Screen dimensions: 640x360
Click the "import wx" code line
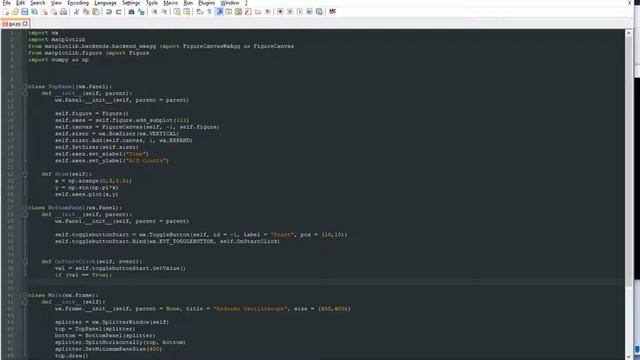coord(43,33)
